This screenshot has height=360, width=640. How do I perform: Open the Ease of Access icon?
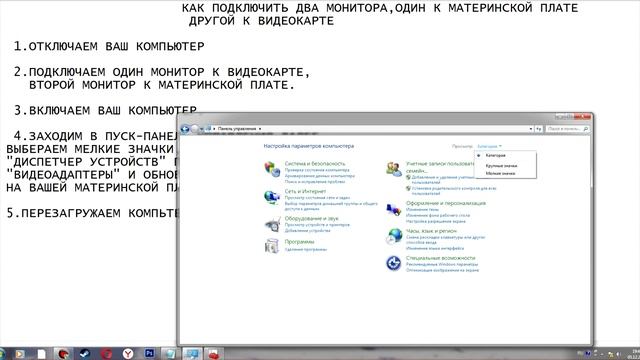click(394, 263)
